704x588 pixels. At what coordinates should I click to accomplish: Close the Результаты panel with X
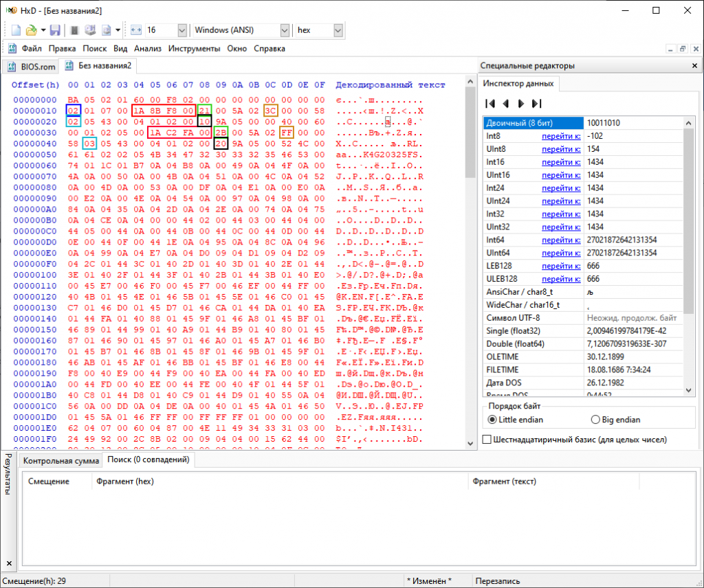(x=9, y=563)
